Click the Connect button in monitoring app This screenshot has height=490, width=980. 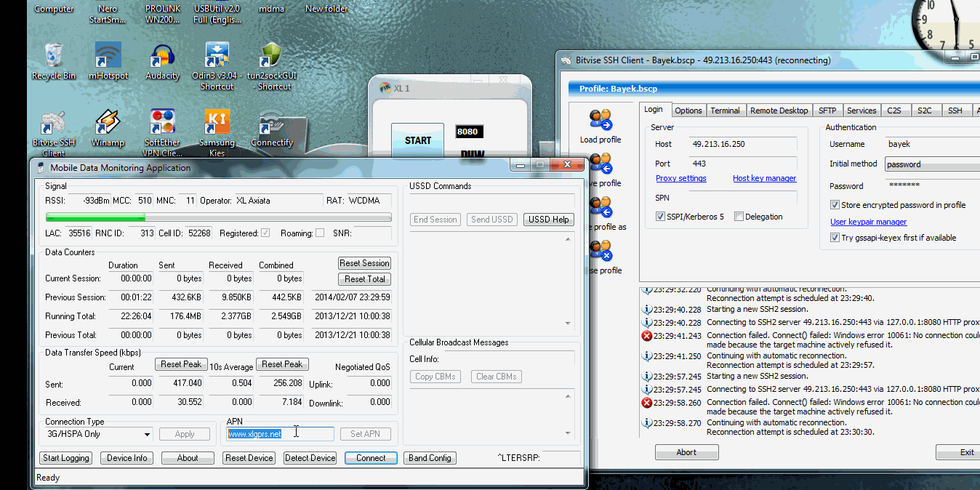(371, 458)
